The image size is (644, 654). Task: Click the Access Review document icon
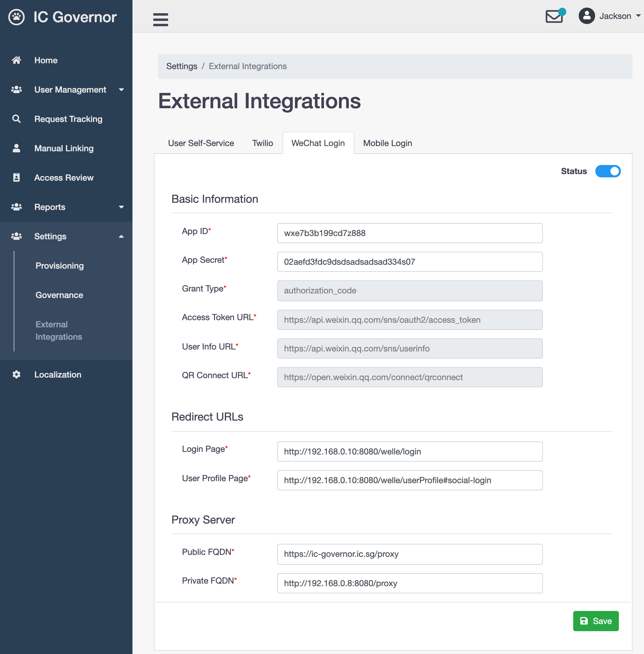[16, 177]
